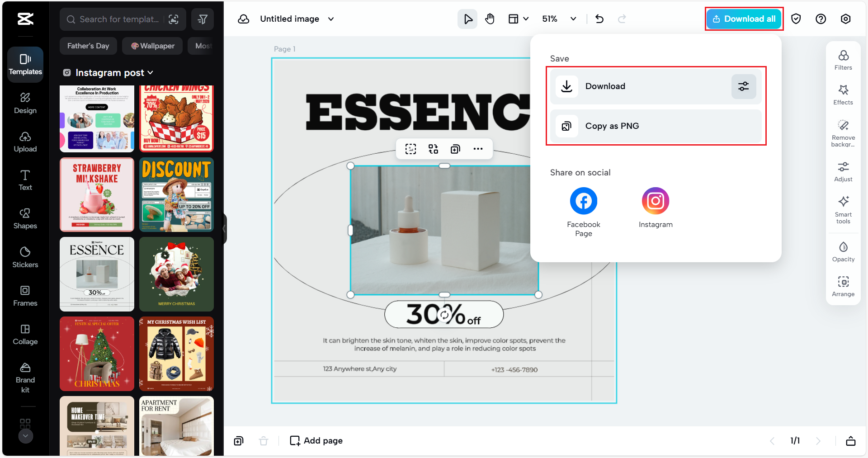The image size is (868, 458).
Task: Select the Father's Day tag
Action: (88, 46)
